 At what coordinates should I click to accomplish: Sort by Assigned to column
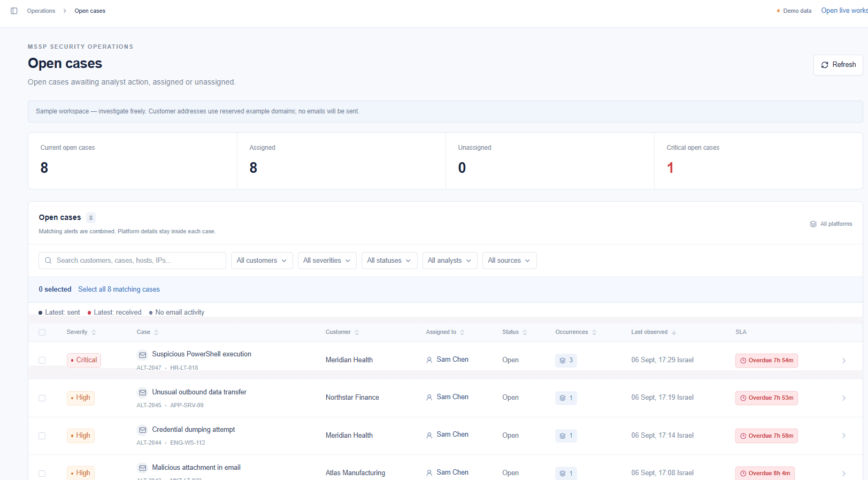445,332
